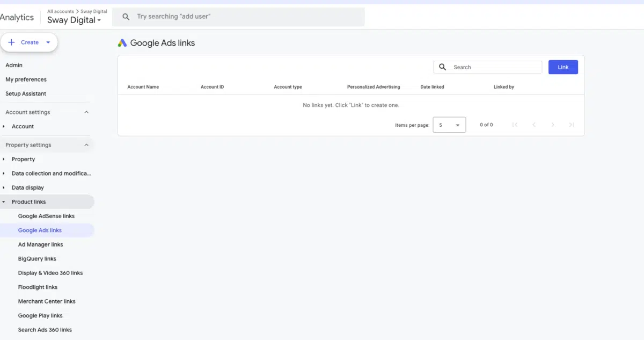This screenshot has height=340, width=644.
Task: Click the magnifier icon in table search
Action: click(x=443, y=67)
